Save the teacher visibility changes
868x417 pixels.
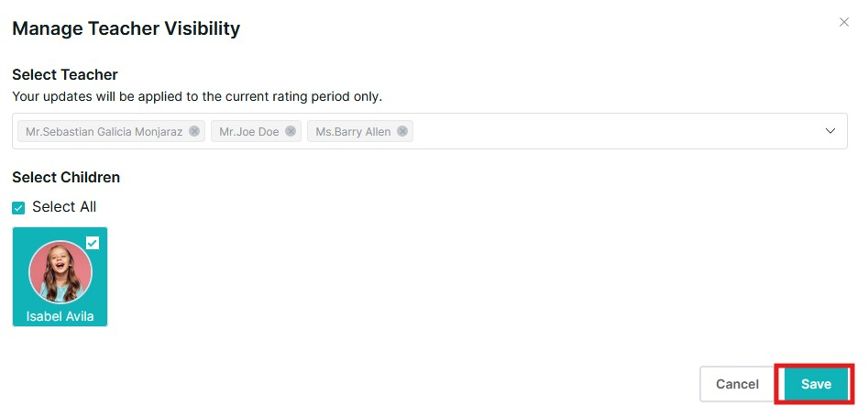tap(816, 384)
